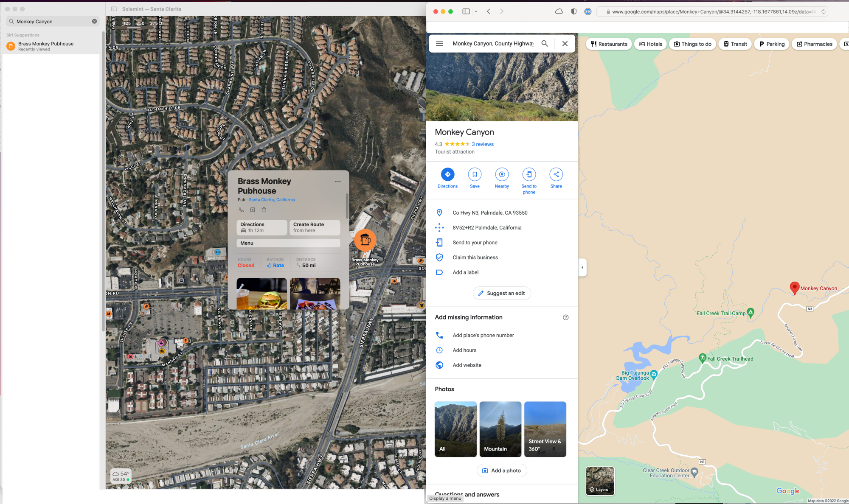Filter map by Transit
The image size is (849, 504).
(x=735, y=44)
